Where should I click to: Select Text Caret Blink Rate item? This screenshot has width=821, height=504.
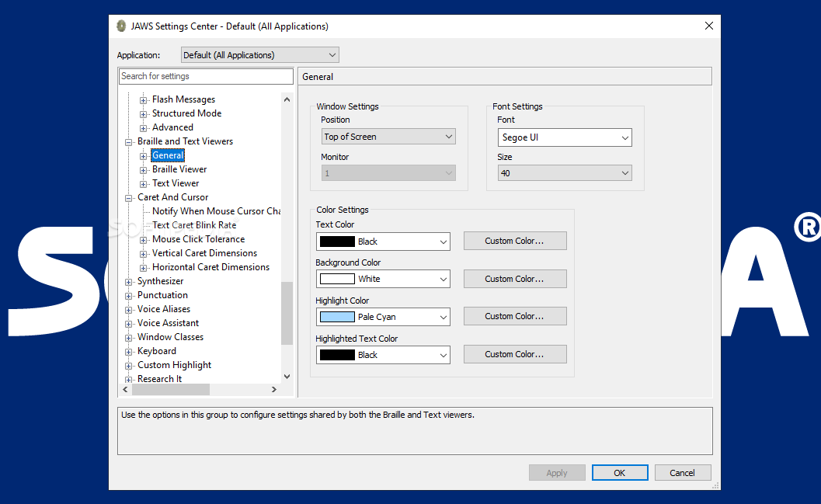pos(193,225)
